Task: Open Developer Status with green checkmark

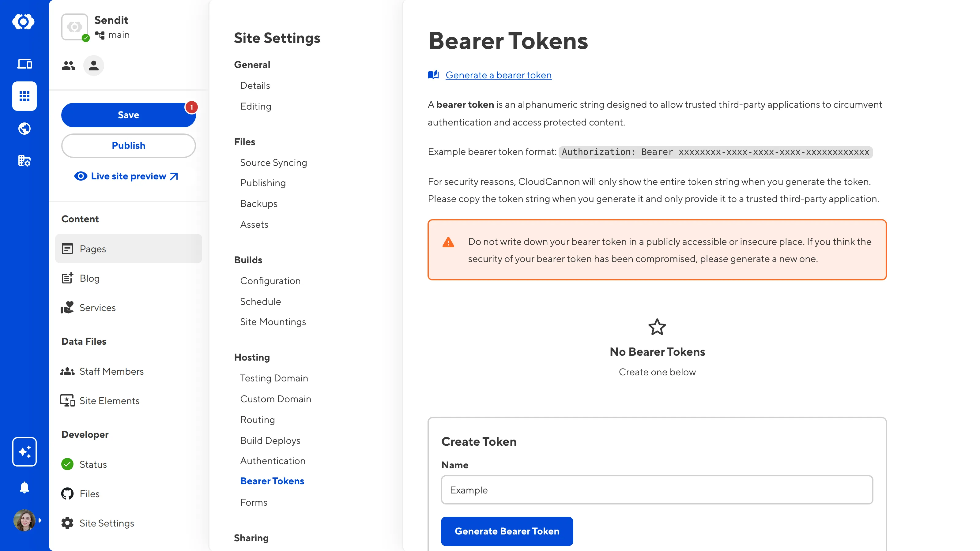Action: click(92, 464)
